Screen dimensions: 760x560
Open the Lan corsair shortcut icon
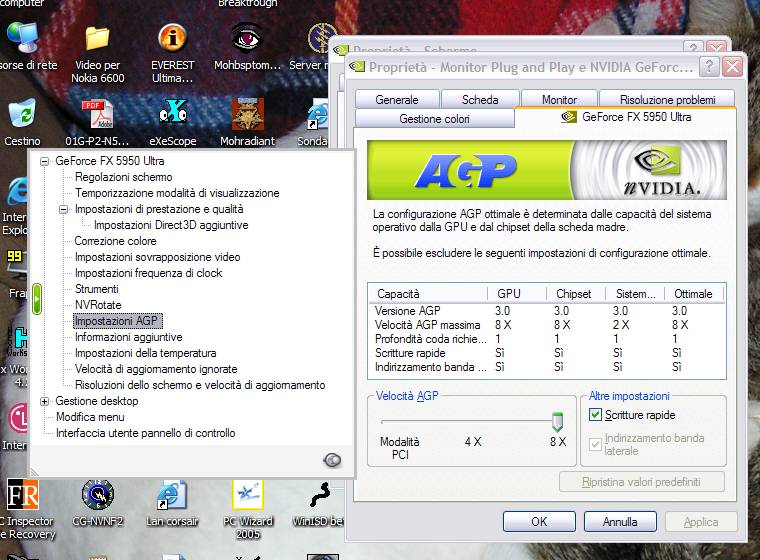(x=172, y=495)
